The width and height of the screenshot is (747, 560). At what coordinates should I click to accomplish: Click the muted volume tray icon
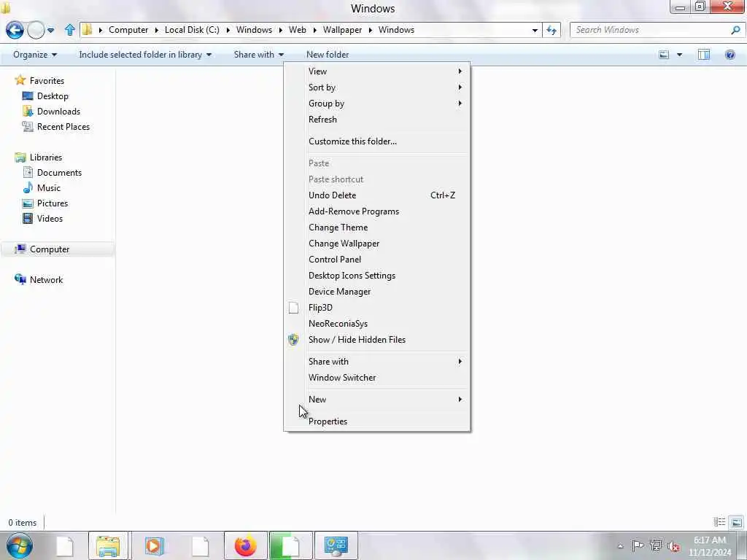pos(673,546)
